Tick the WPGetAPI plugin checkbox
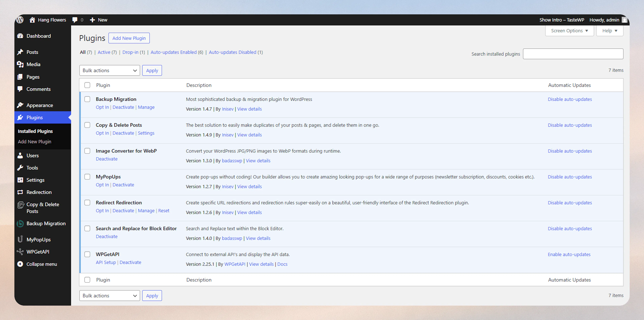 coord(87,254)
